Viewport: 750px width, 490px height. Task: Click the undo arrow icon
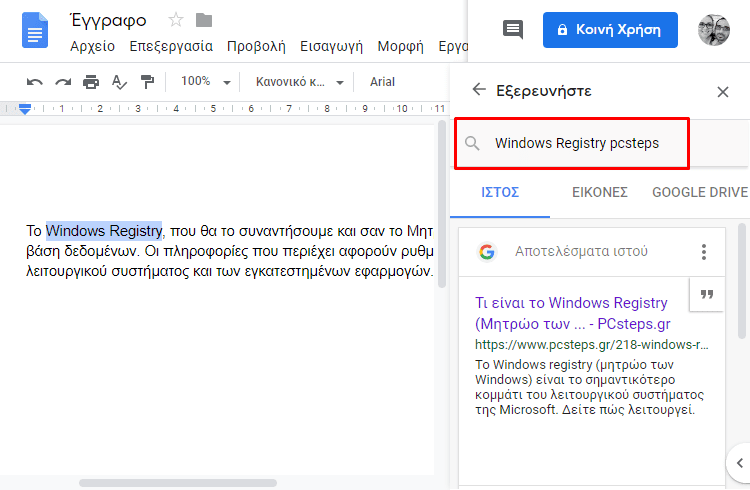click(35, 82)
